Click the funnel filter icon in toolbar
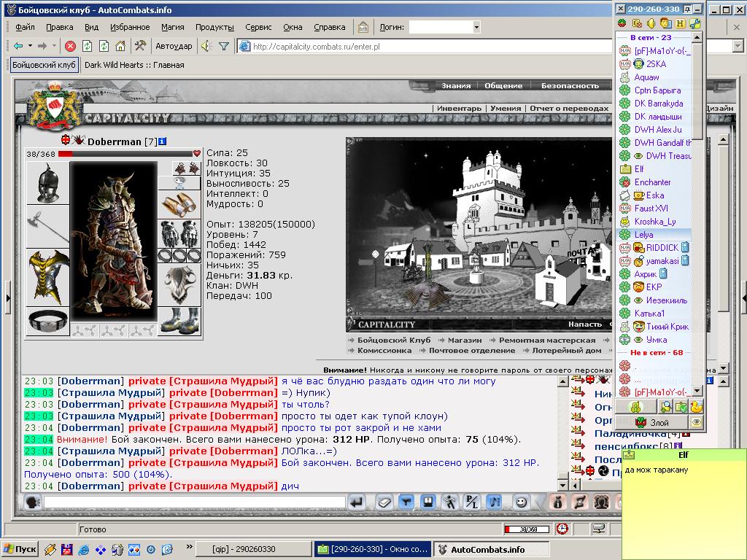 click(x=224, y=46)
